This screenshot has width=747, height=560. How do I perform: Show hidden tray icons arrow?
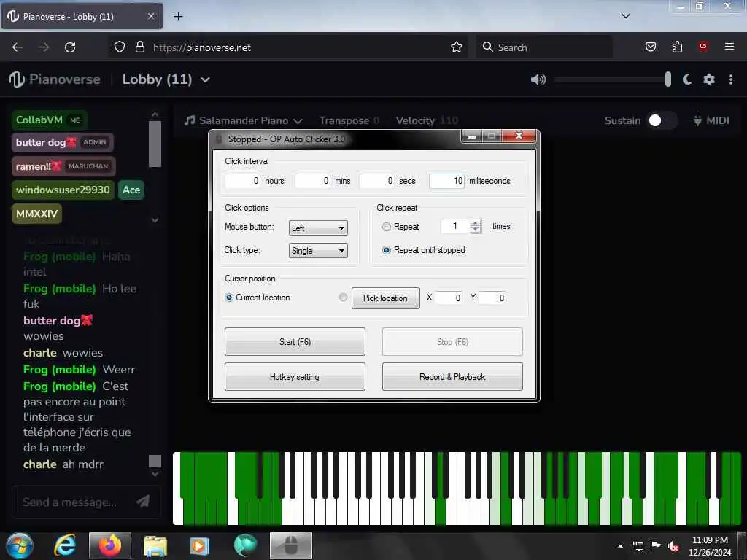tap(620, 546)
